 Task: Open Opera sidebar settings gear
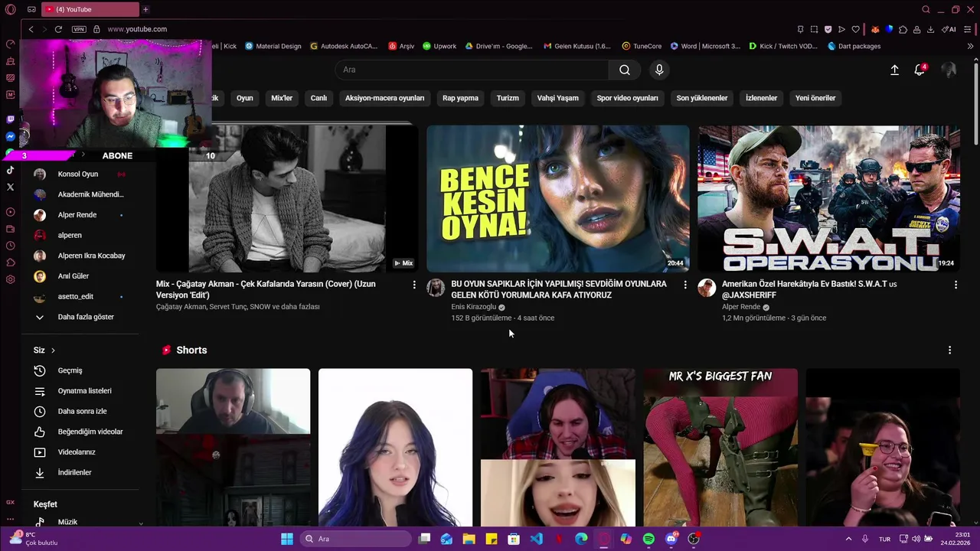point(10,279)
